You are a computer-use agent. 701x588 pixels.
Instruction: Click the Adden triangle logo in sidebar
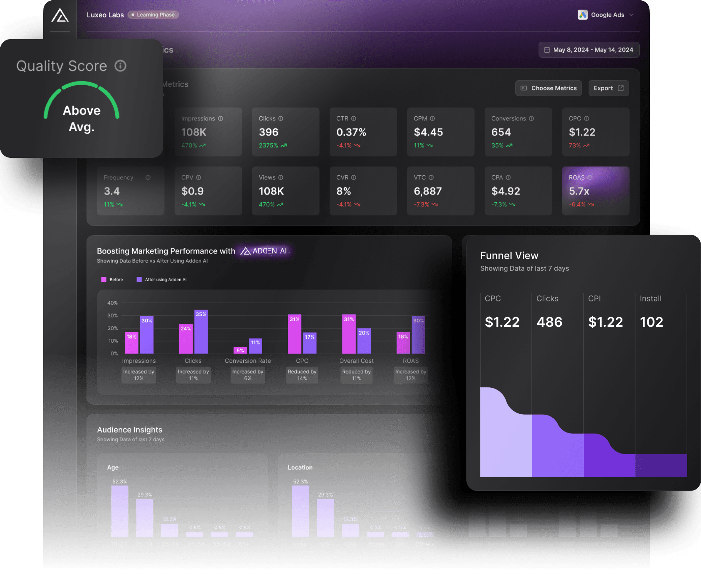[60, 16]
